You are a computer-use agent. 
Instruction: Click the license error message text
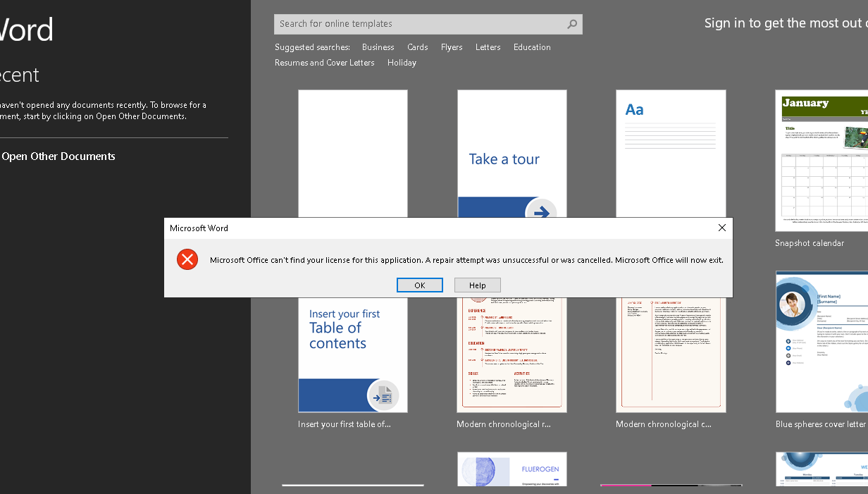pyautogui.click(x=466, y=260)
